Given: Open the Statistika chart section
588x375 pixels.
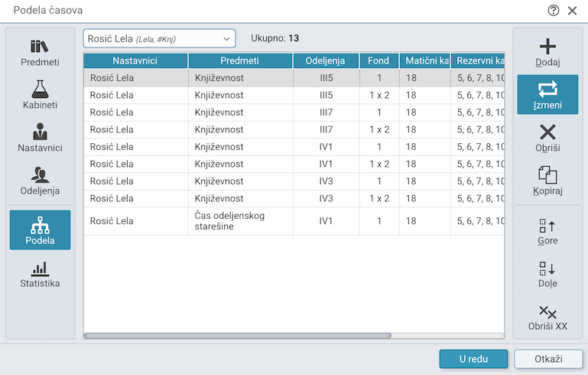Looking at the screenshot, I should click(40, 275).
